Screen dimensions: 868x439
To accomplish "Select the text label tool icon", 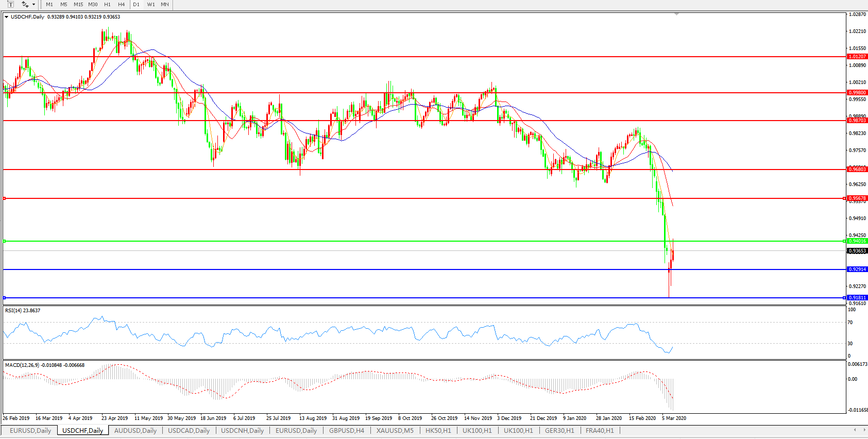I will 10,5.
